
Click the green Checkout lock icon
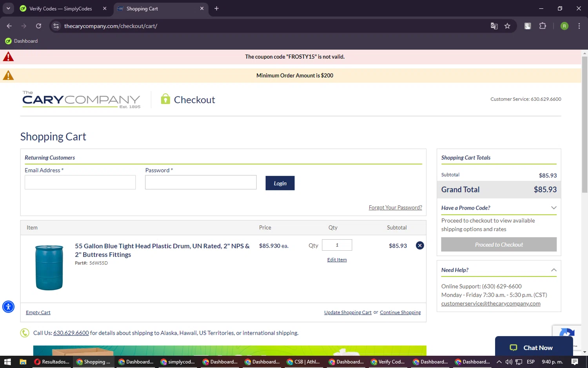click(x=165, y=99)
